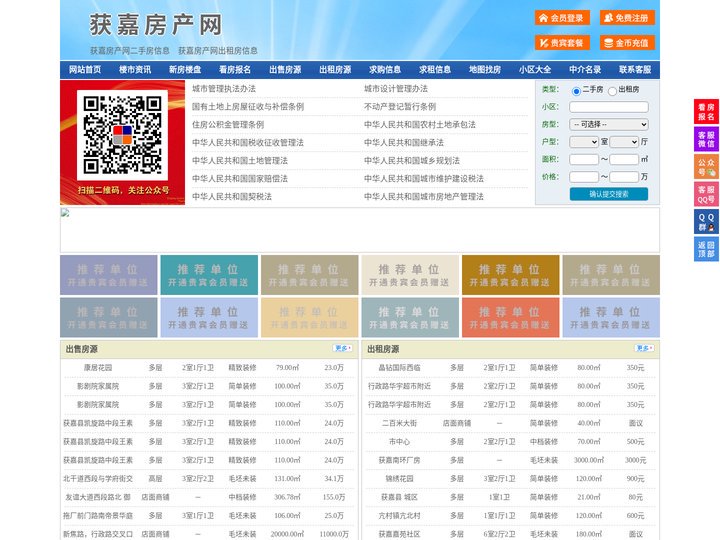The height and width of the screenshot is (540, 720).
Task: Open 获嘉南环厂房 rental listing
Action: point(399,460)
